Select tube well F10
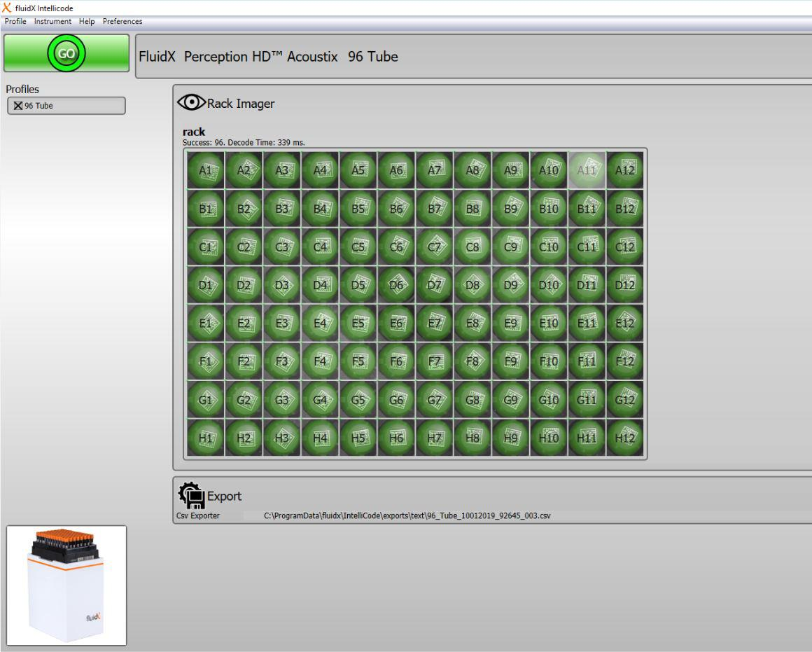Screen dimensions: 812x652 pyautogui.click(x=548, y=361)
